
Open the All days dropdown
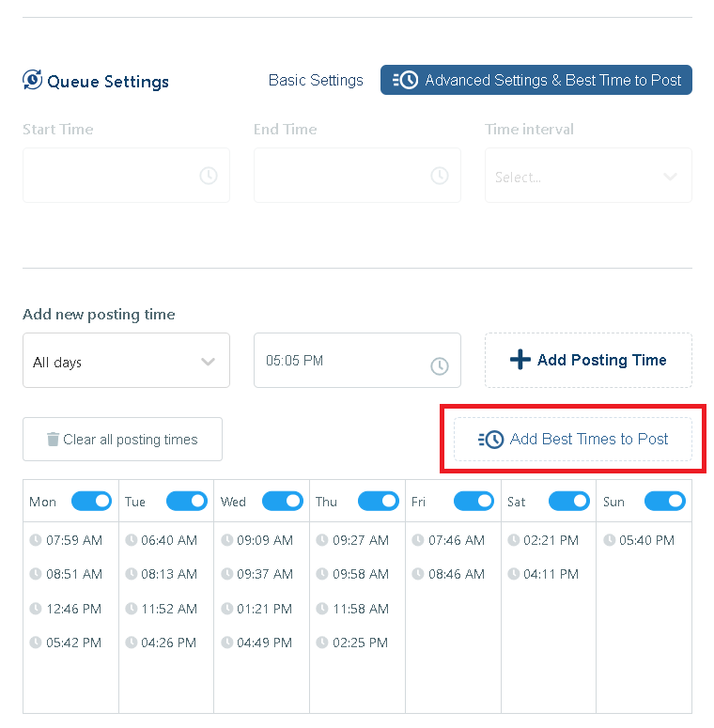click(126, 361)
